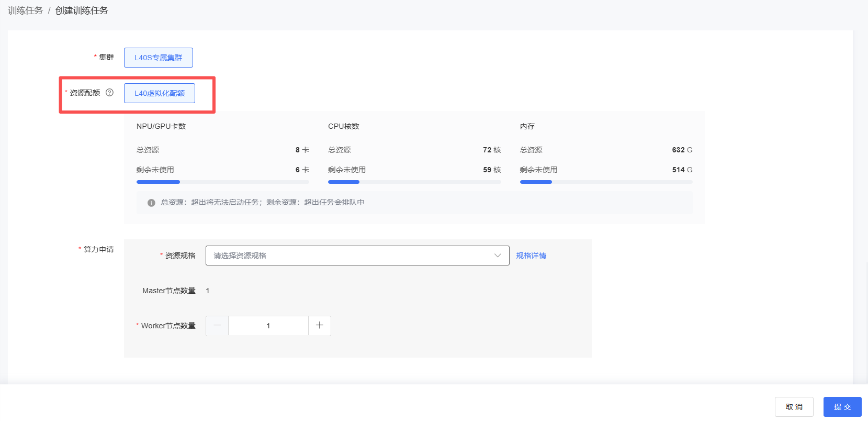Image resolution: width=868 pixels, height=421 pixels.
Task: Open the 请选择资源规格 dropdown field
Action: coord(351,256)
